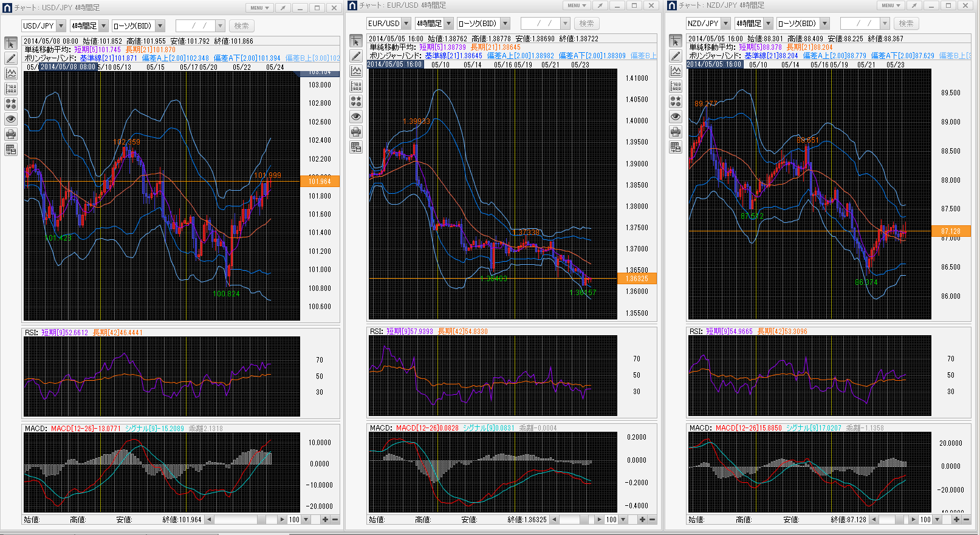Open the ローソク(BID) chart type dropdown in NZD/JPY

824,24
